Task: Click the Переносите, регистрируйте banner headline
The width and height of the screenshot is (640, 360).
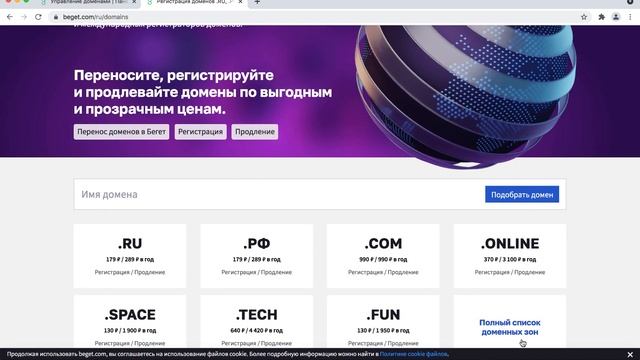Action: click(203, 92)
